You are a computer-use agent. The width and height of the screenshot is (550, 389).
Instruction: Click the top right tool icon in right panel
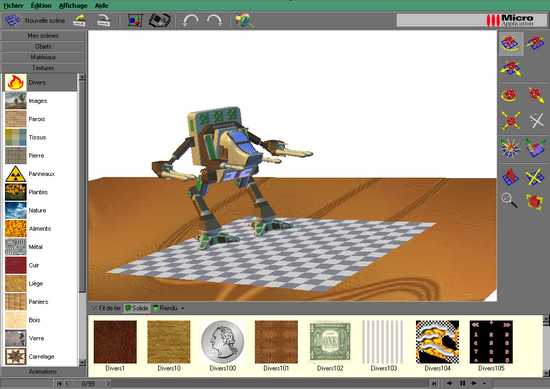[535, 42]
